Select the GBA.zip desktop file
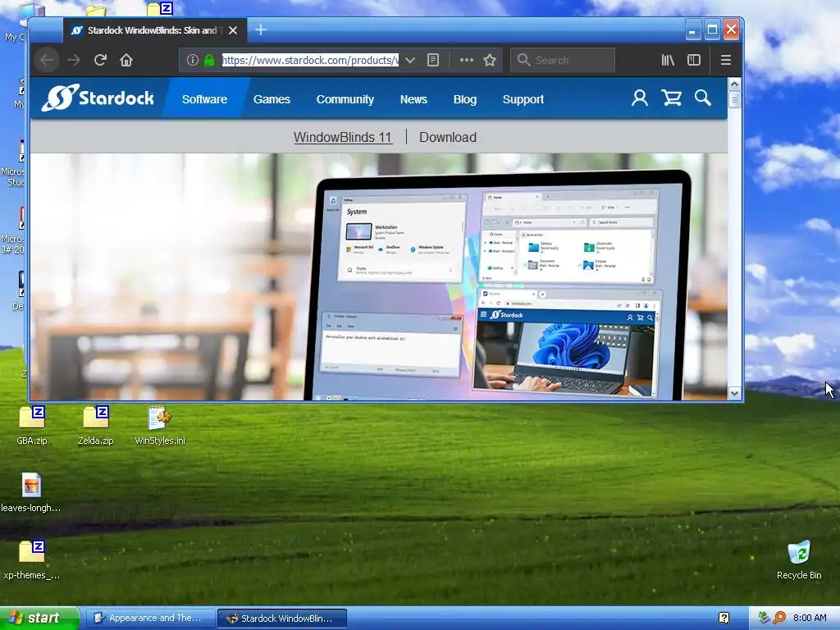 [x=32, y=426]
